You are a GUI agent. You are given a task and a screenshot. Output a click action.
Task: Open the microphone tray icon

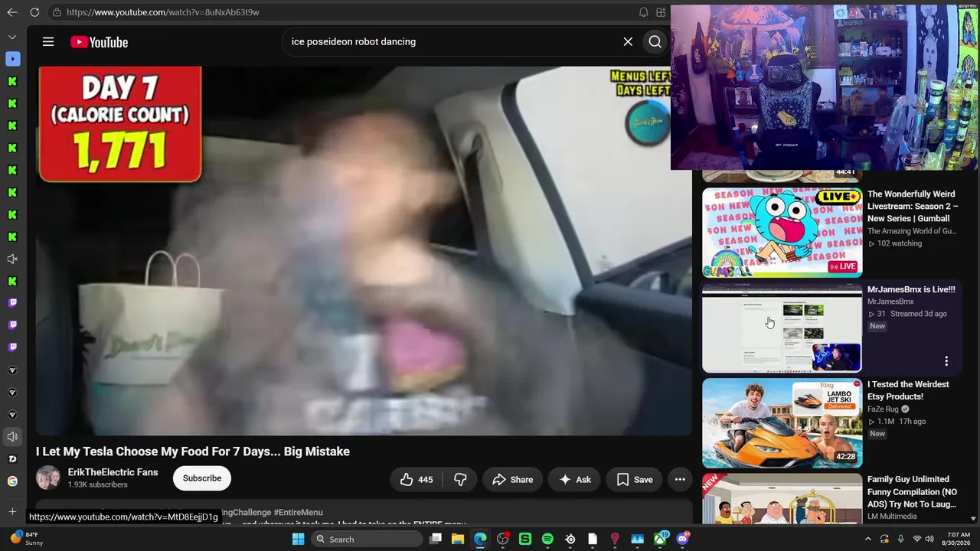[900, 540]
